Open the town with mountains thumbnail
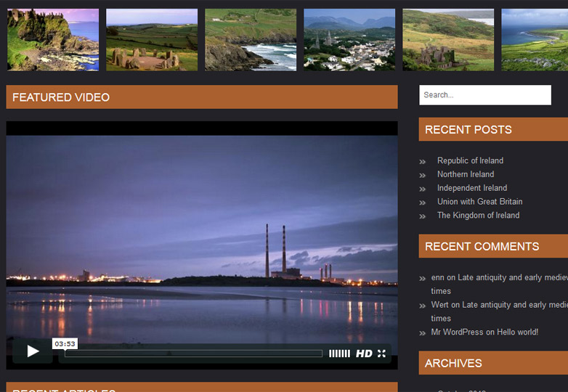 [x=349, y=40]
